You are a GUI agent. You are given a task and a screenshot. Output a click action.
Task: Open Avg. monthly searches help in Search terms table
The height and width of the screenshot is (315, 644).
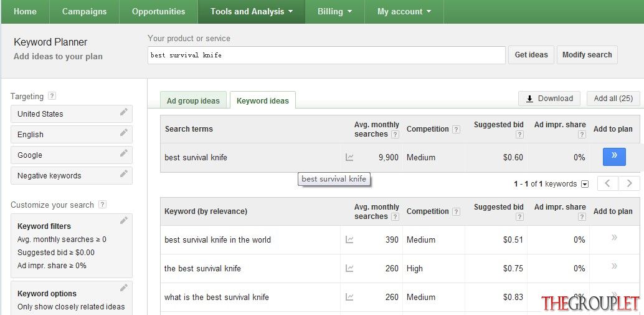[395, 135]
